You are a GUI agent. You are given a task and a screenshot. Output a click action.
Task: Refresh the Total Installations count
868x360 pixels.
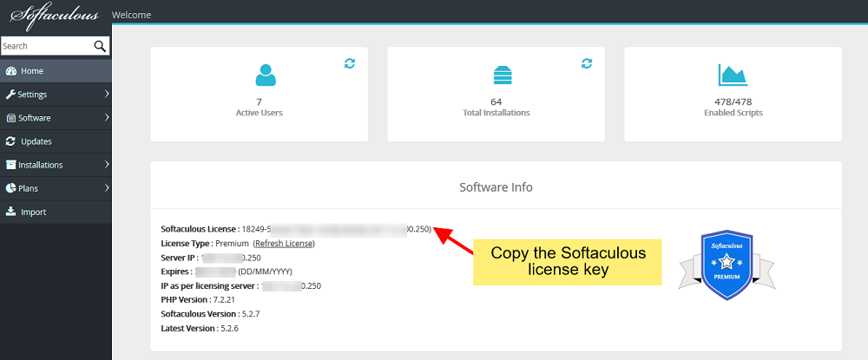pos(587,63)
